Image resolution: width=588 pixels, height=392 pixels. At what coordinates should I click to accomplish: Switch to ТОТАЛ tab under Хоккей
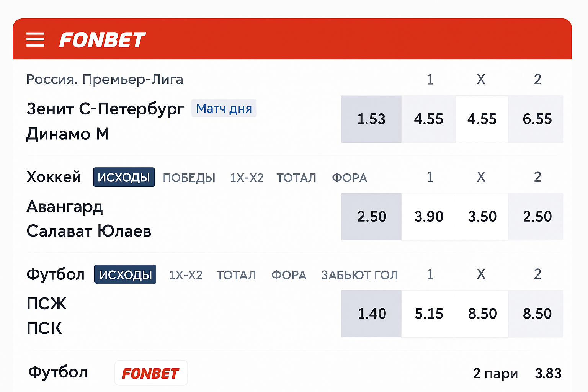[x=296, y=178]
